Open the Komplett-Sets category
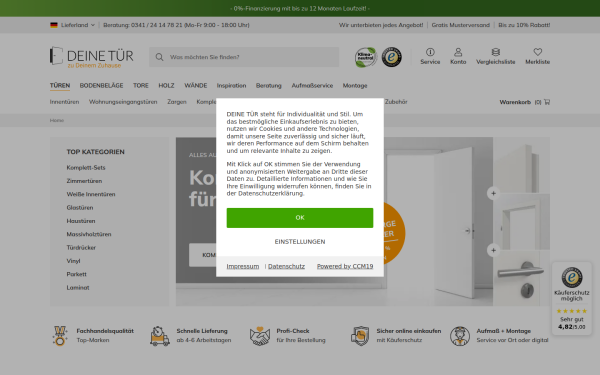The image size is (600, 375). tap(86, 168)
